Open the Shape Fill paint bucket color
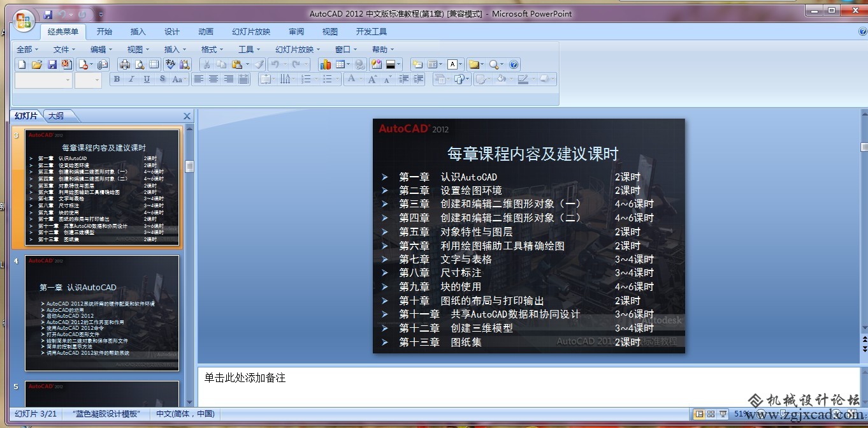 [x=501, y=79]
